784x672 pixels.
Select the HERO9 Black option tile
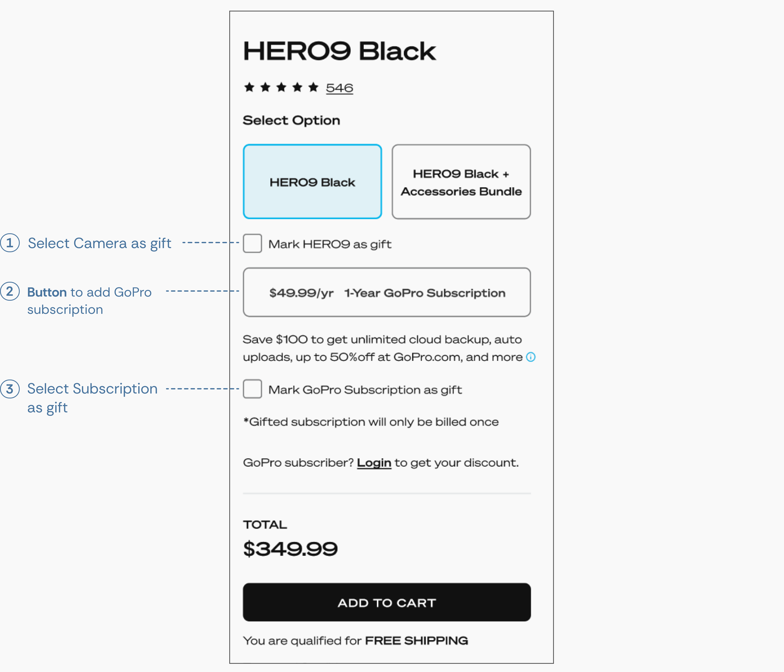point(312,182)
